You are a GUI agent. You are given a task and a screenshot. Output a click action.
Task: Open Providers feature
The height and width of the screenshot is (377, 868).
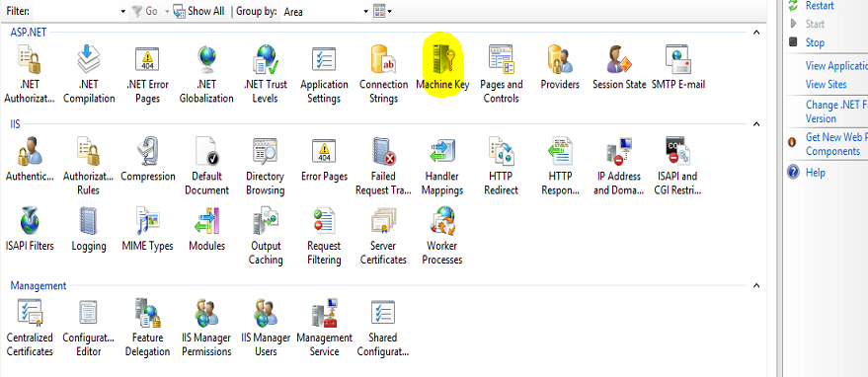[560, 68]
